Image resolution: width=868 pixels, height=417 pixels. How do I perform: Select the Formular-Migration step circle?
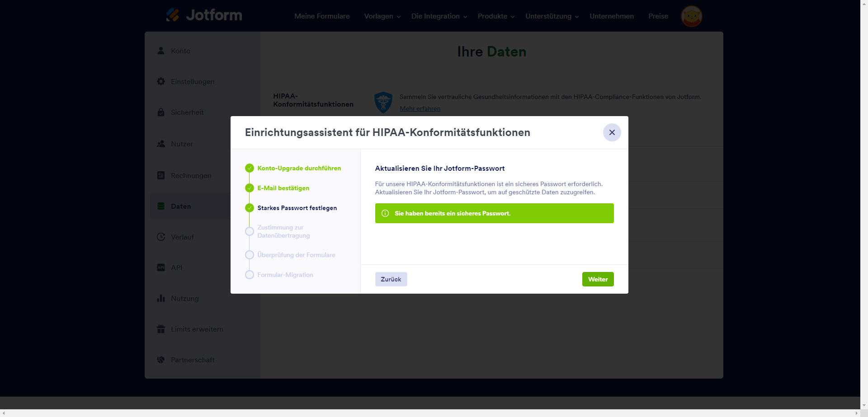(250, 275)
